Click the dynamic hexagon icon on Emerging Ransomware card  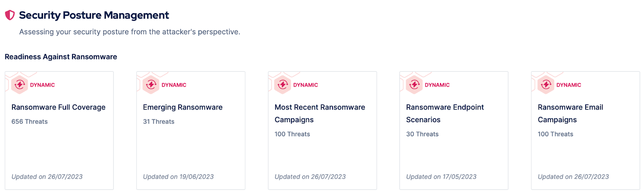pos(151,85)
